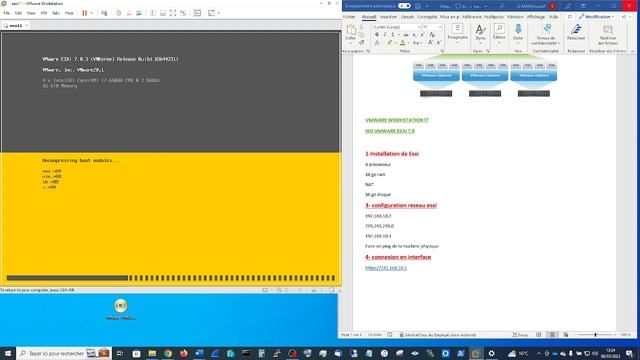
Task: Open the VMware Tabs menu
Action: (x=56, y=13)
